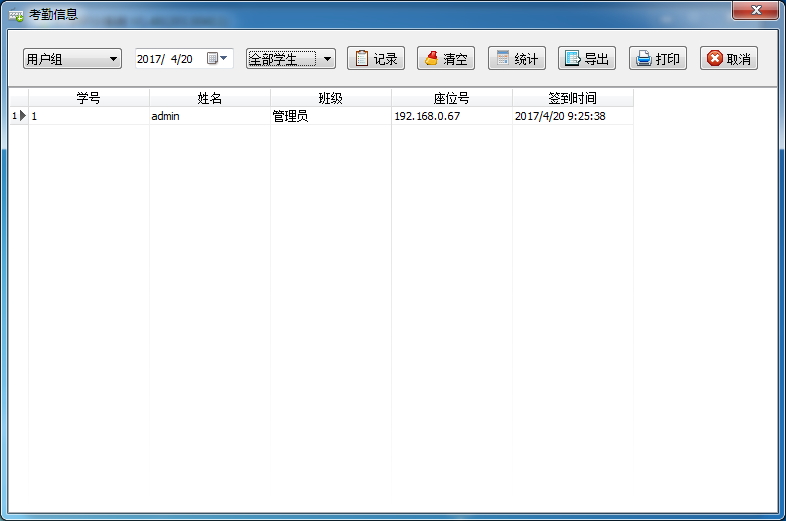Select the admin name cell

[210, 116]
